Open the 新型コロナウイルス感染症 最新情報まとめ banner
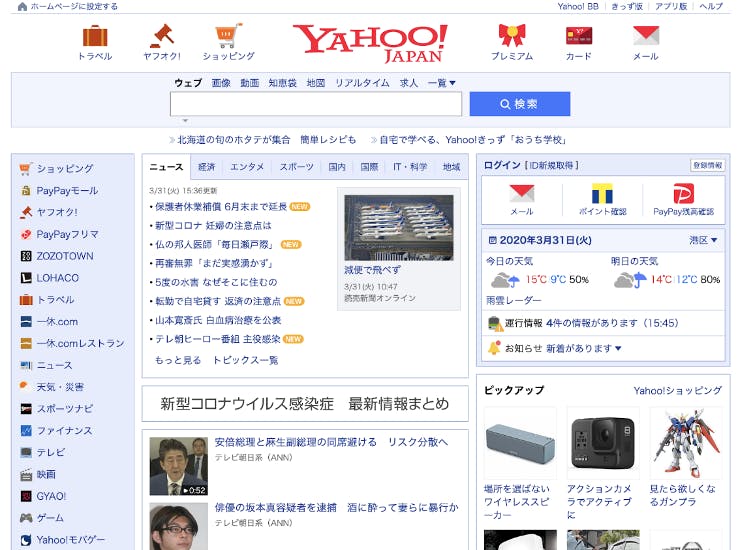This screenshot has height=550, width=752. click(x=305, y=404)
